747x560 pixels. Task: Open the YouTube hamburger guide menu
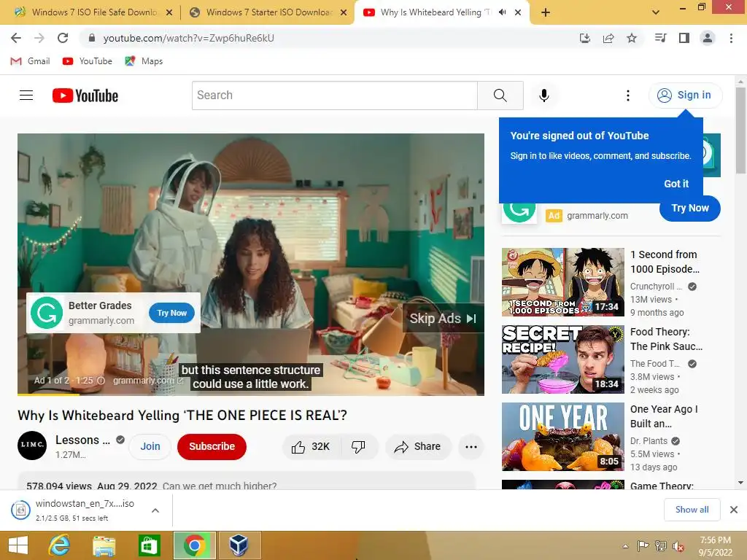(26, 96)
